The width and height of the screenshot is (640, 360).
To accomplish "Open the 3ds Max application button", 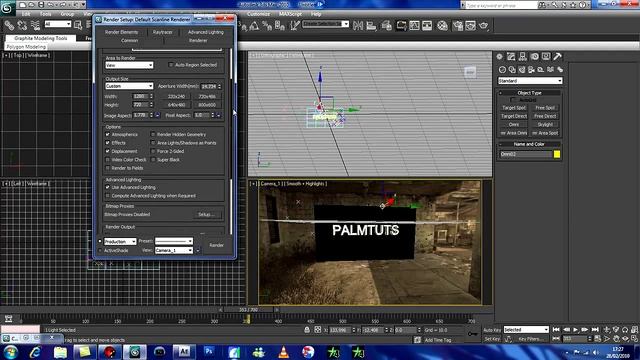I will (7, 7).
